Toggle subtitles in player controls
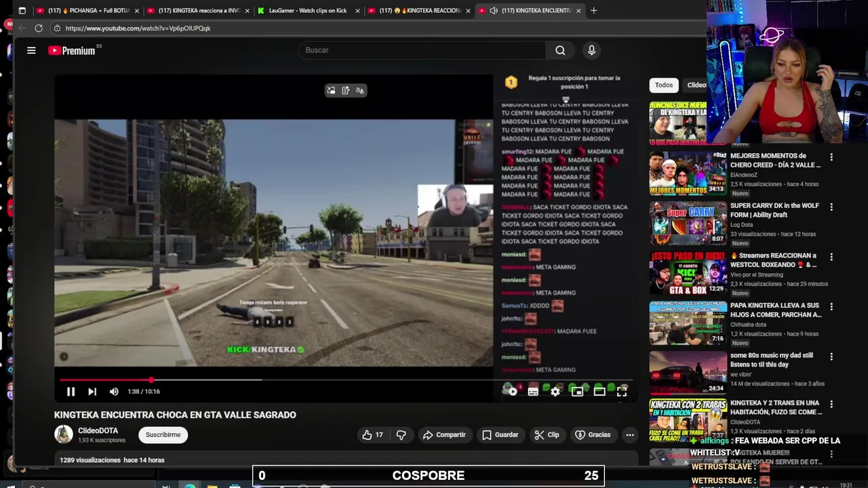 (x=533, y=391)
